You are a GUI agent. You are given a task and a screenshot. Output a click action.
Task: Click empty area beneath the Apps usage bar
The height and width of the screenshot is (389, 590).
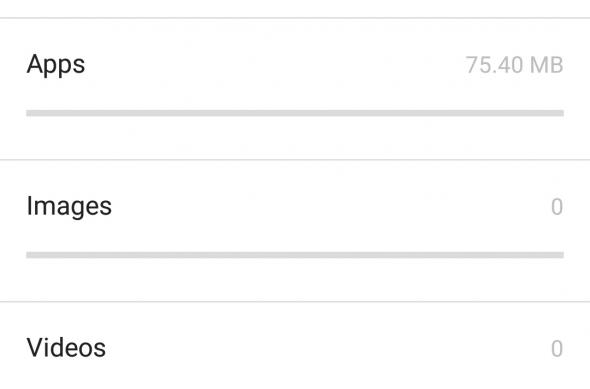(x=295, y=137)
